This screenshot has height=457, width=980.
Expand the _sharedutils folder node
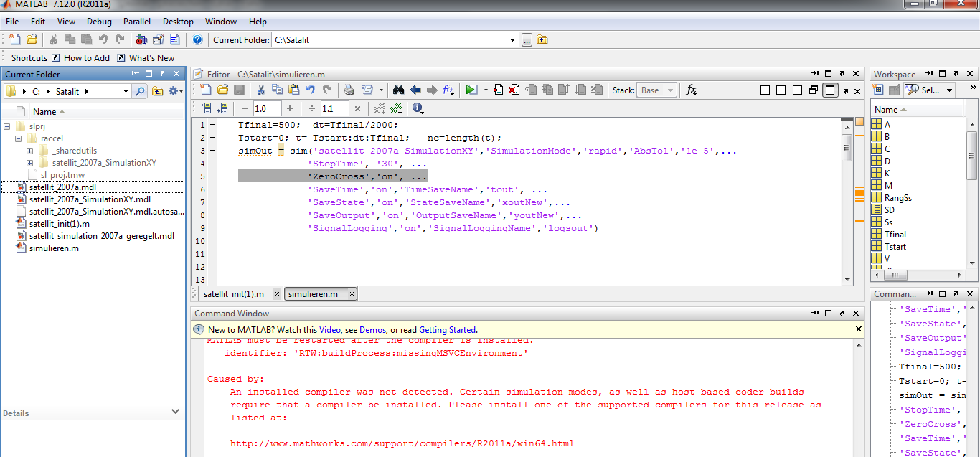coord(29,151)
